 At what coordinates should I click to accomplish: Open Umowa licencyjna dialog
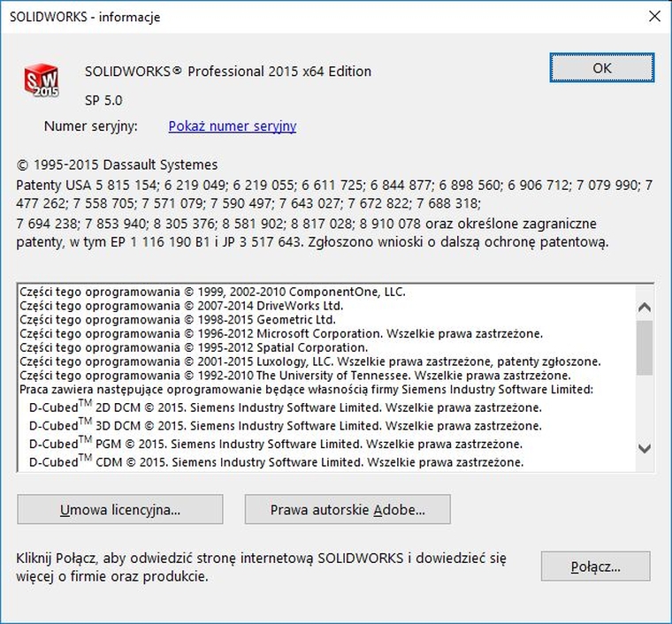click(120, 510)
